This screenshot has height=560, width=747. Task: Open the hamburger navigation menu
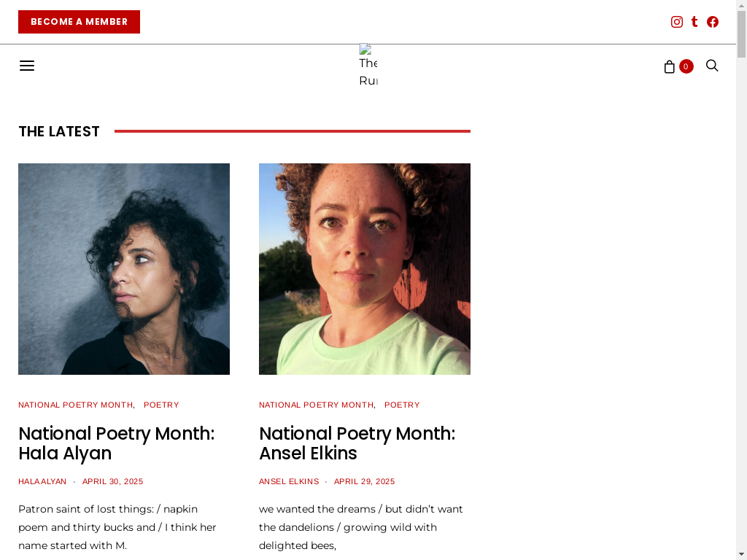click(x=27, y=66)
